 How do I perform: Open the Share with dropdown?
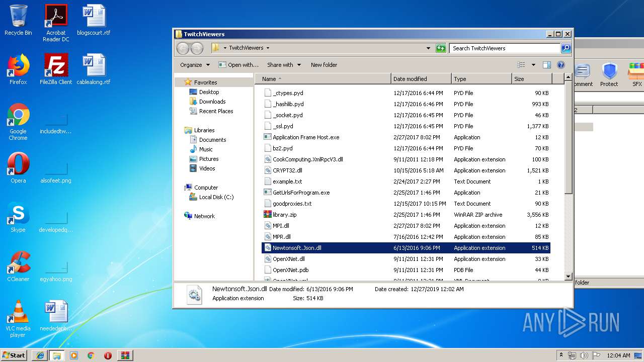pyautogui.click(x=284, y=65)
